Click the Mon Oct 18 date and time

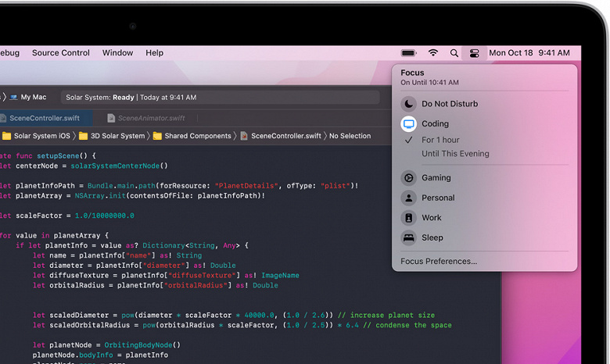click(529, 53)
